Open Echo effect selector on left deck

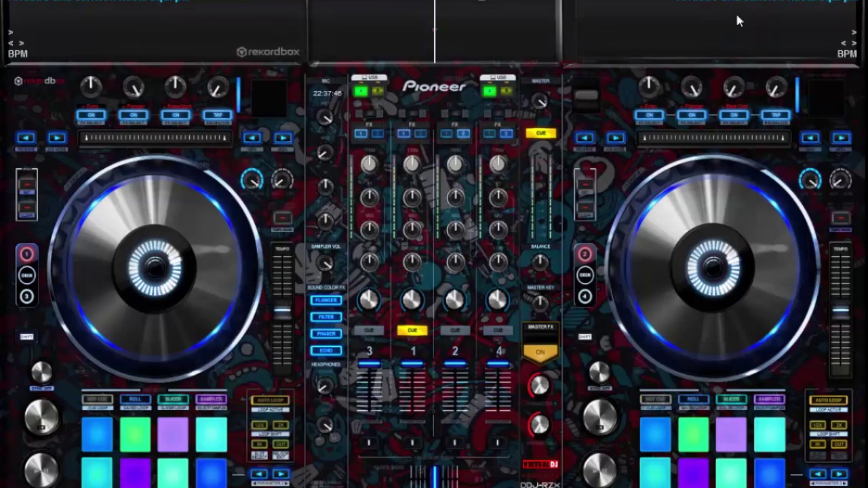pyautogui.click(x=91, y=123)
